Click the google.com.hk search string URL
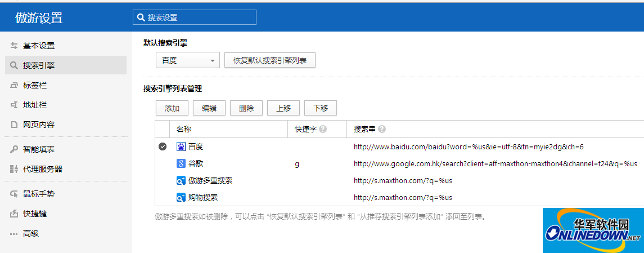 pos(496,163)
